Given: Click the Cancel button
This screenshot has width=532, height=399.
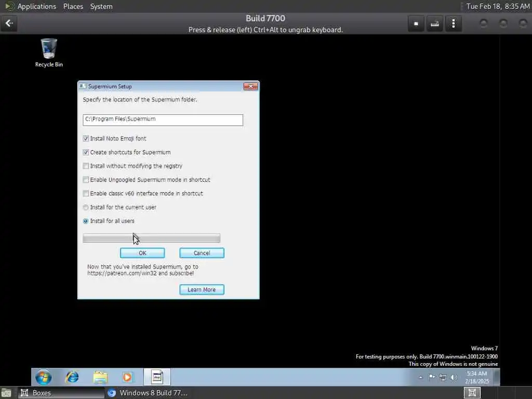Looking at the screenshot, I should click(x=202, y=253).
